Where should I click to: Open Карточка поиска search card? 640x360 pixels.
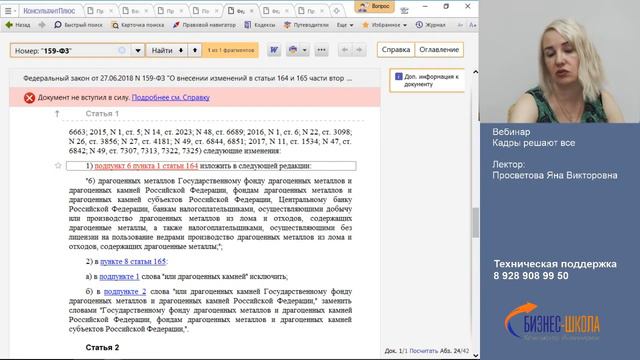[138, 25]
